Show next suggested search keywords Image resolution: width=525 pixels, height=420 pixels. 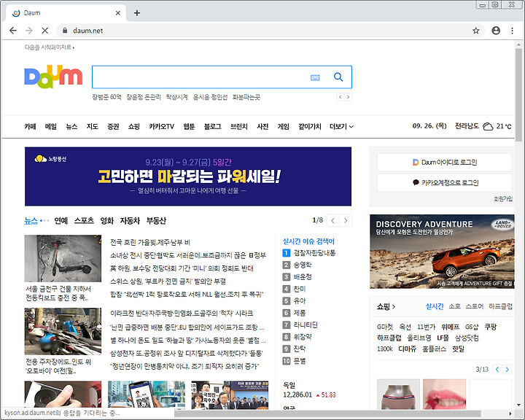point(349,97)
